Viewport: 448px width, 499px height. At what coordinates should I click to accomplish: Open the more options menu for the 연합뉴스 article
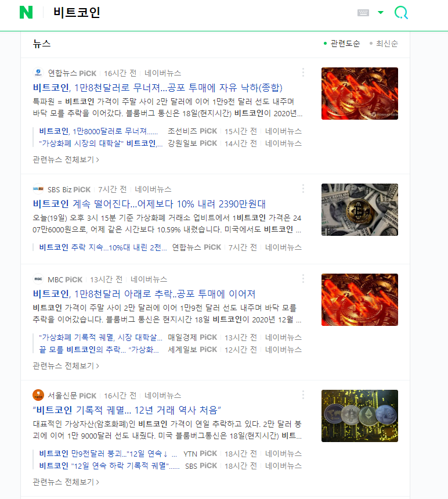pyautogui.click(x=303, y=73)
